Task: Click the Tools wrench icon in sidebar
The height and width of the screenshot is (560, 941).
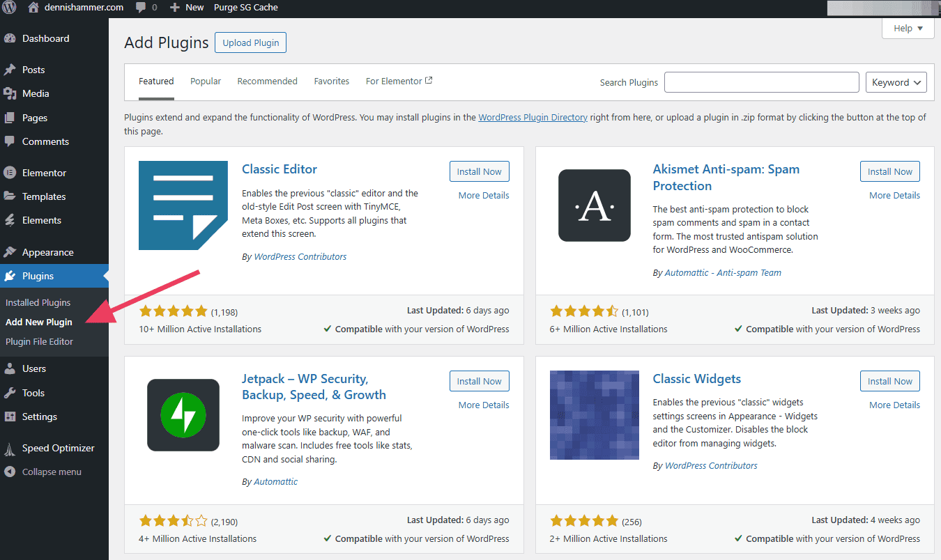Action: [x=10, y=393]
